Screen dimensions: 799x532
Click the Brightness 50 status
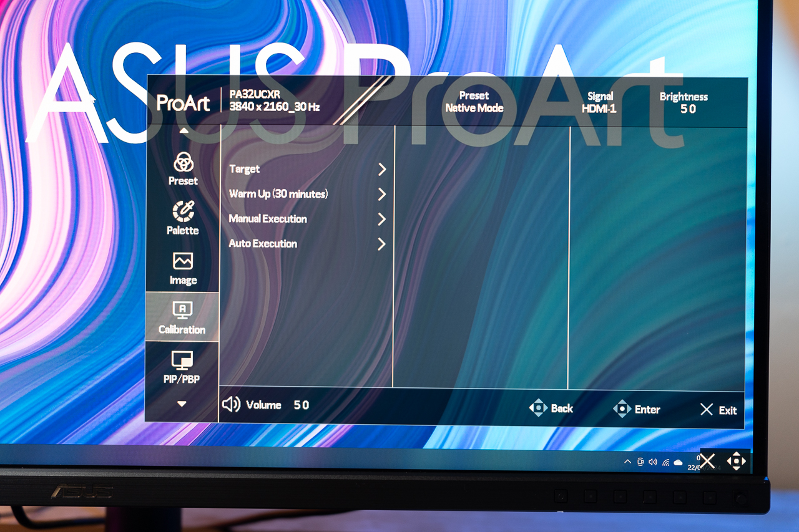click(684, 103)
